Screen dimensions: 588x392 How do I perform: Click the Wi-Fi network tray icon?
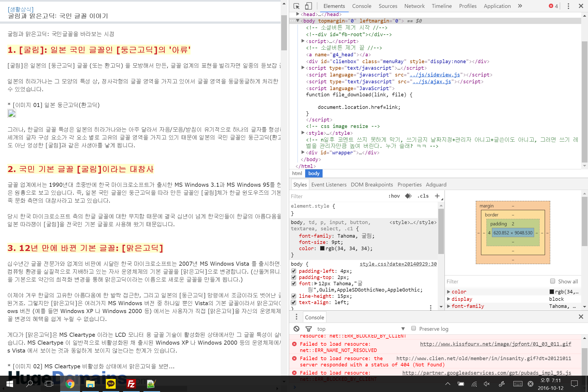(x=474, y=384)
